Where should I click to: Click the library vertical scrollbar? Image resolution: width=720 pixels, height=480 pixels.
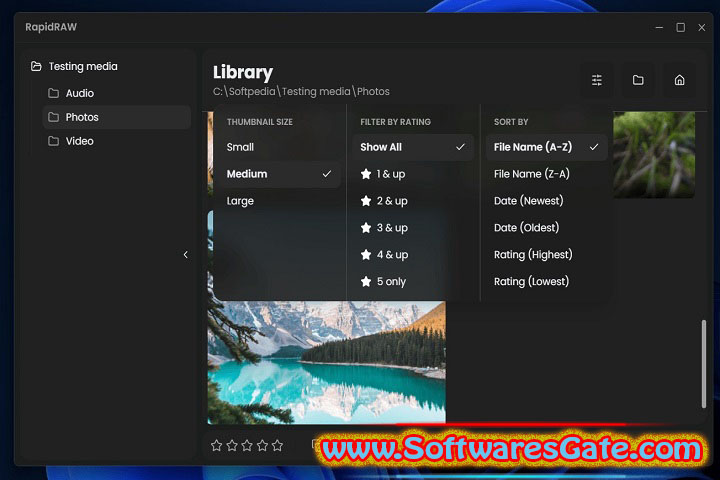704,364
